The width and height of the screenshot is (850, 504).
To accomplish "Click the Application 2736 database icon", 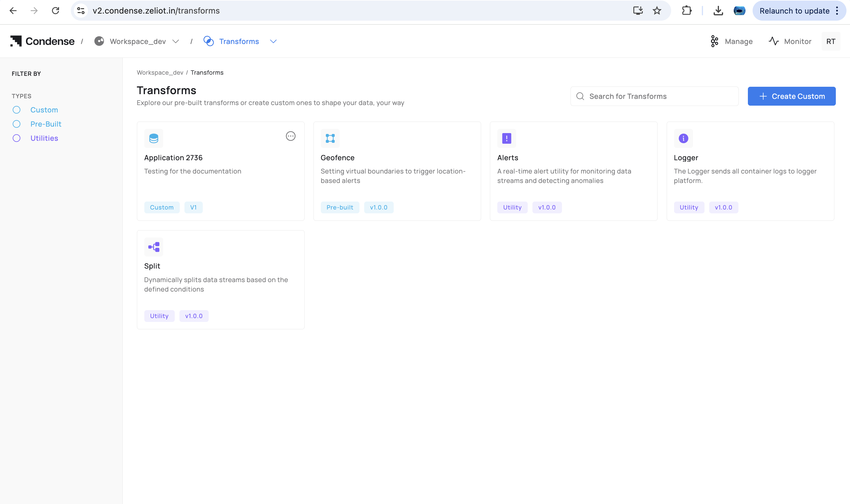I will pos(153,138).
